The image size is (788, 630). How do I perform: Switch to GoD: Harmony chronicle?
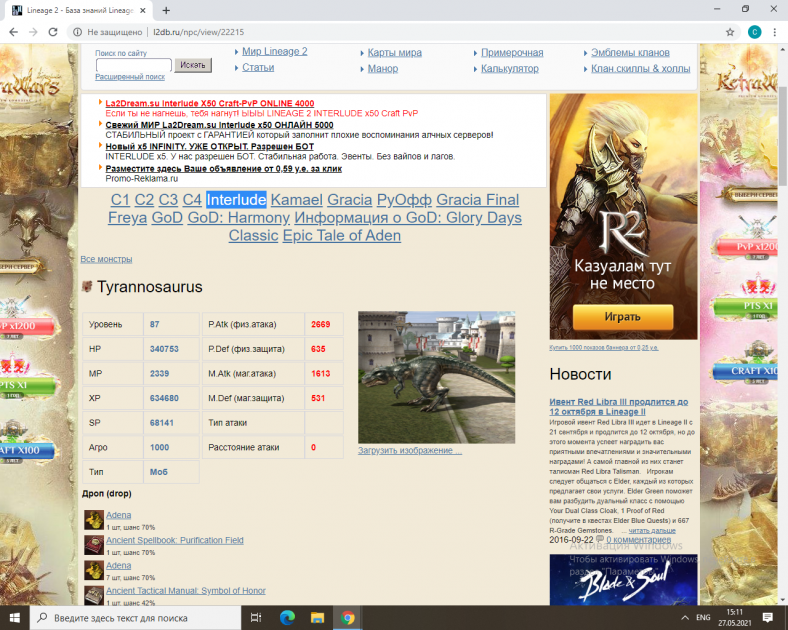click(238, 218)
